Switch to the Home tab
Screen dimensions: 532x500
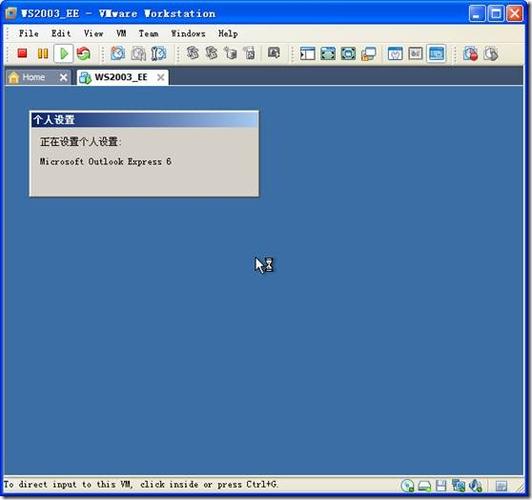pos(33,77)
